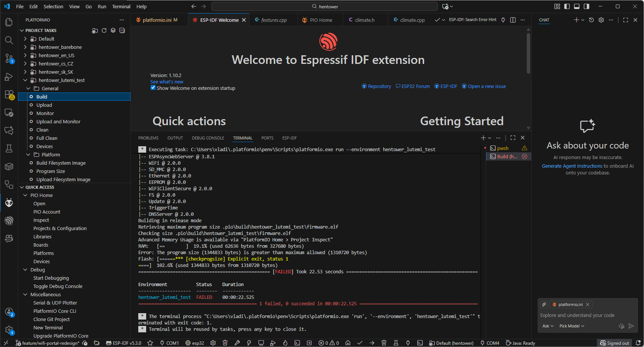The height and width of the screenshot is (347, 644).
Task: Open the ESP32 Forum link
Action: click(x=413, y=86)
